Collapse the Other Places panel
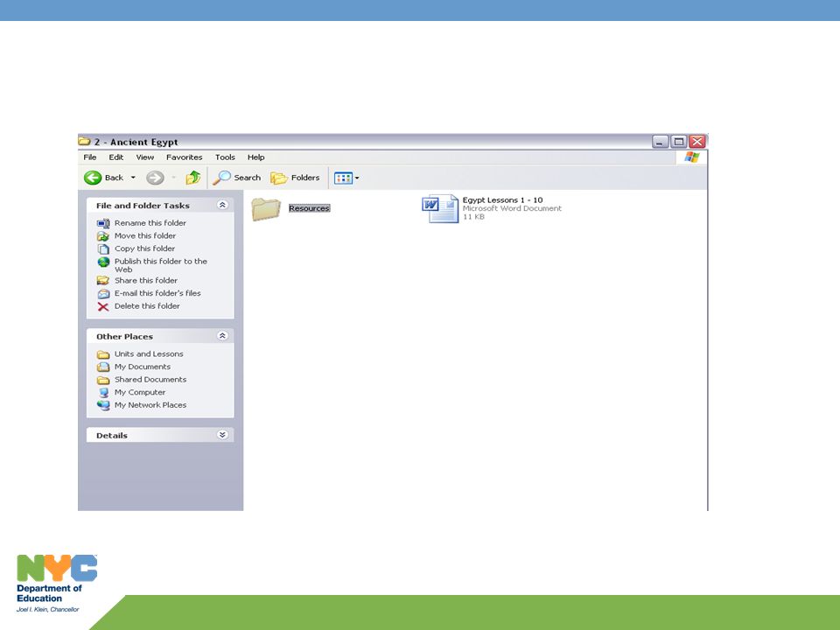The image size is (840, 630). click(x=222, y=336)
